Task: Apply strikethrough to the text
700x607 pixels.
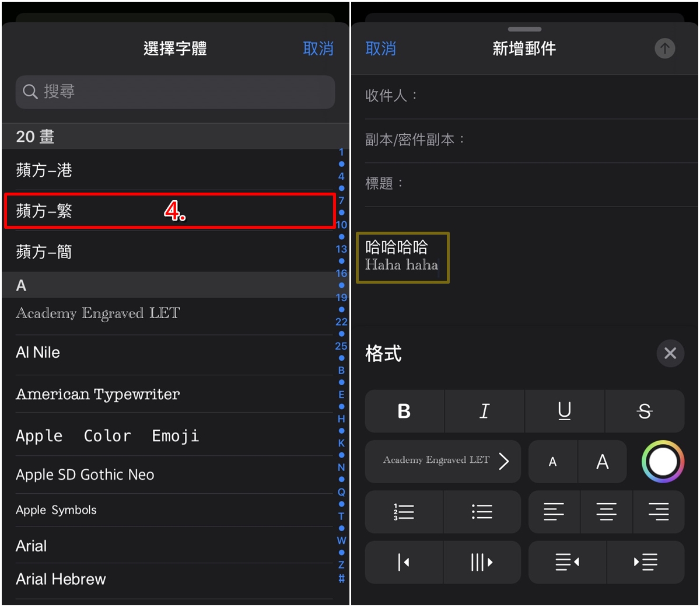Action: pos(645,411)
